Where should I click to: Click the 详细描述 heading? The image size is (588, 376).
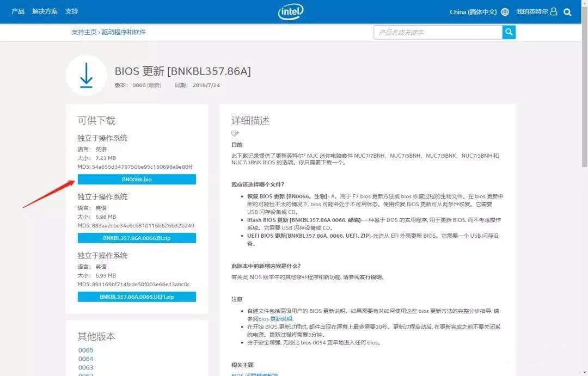250,121
